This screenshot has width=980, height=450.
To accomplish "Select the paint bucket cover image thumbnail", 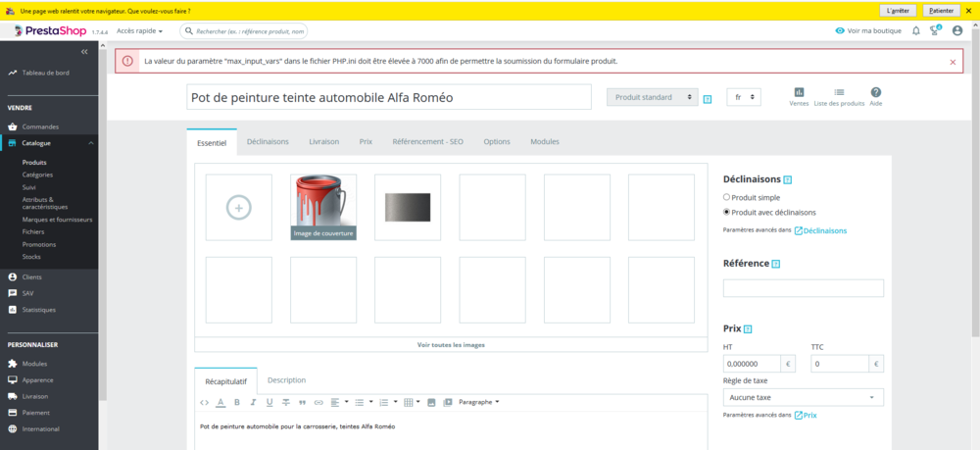I will pos(323,208).
